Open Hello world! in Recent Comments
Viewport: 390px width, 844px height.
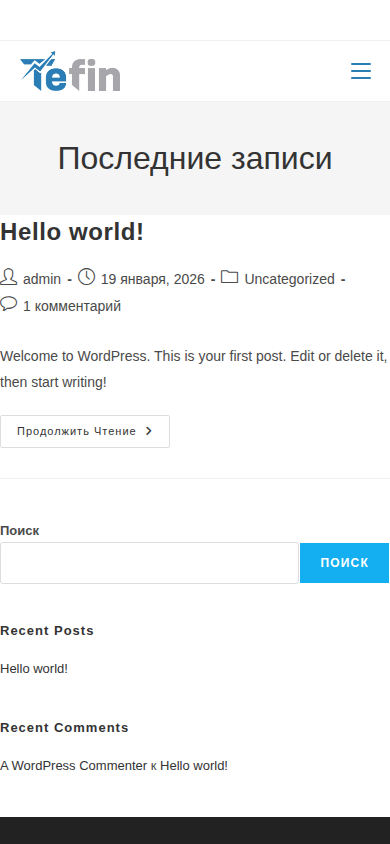pos(194,765)
